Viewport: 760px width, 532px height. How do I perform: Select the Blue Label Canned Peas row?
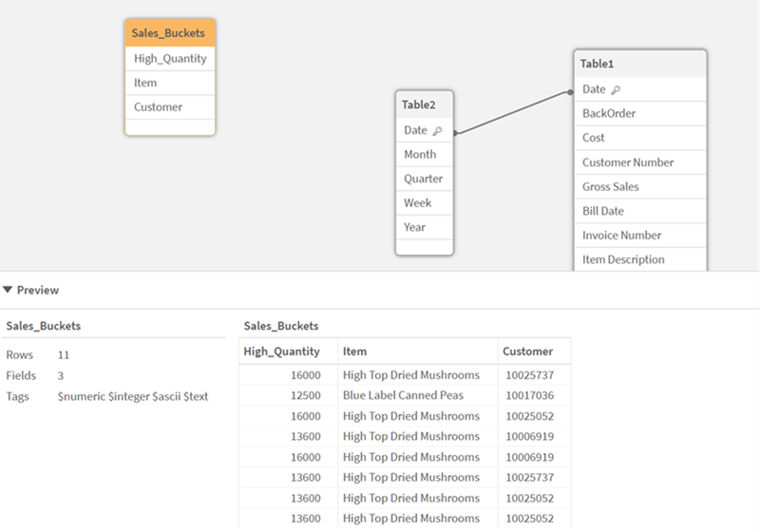[404, 395]
